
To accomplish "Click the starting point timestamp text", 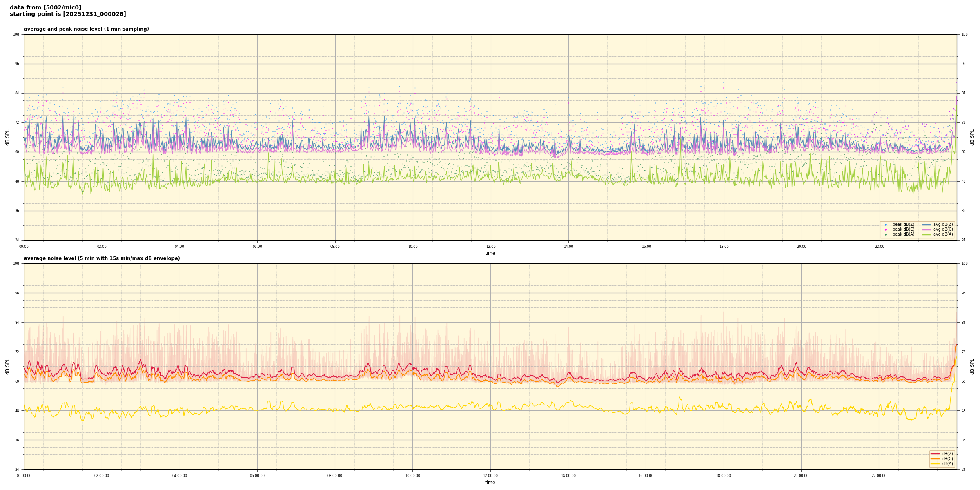I will 68,14.
